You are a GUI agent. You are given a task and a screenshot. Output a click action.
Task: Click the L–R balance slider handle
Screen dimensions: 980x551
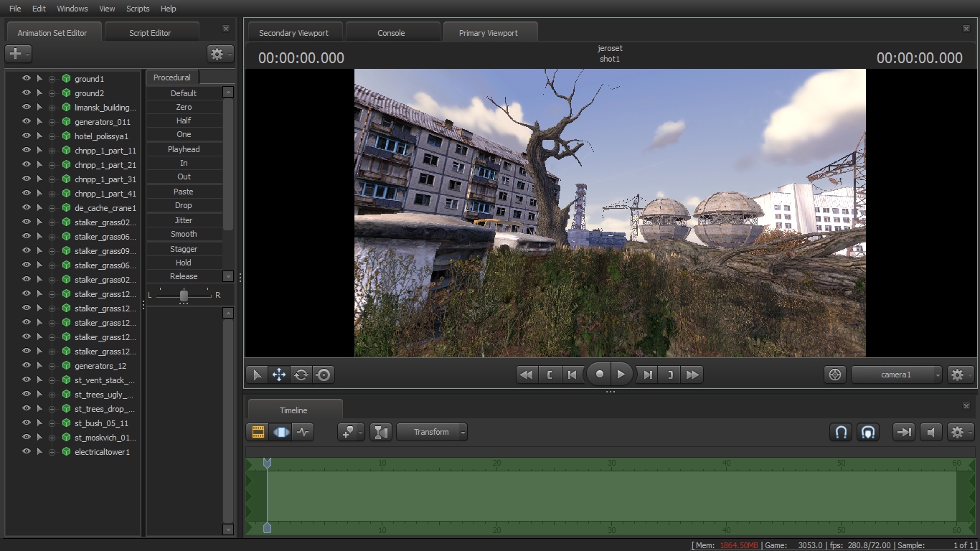(x=184, y=296)
